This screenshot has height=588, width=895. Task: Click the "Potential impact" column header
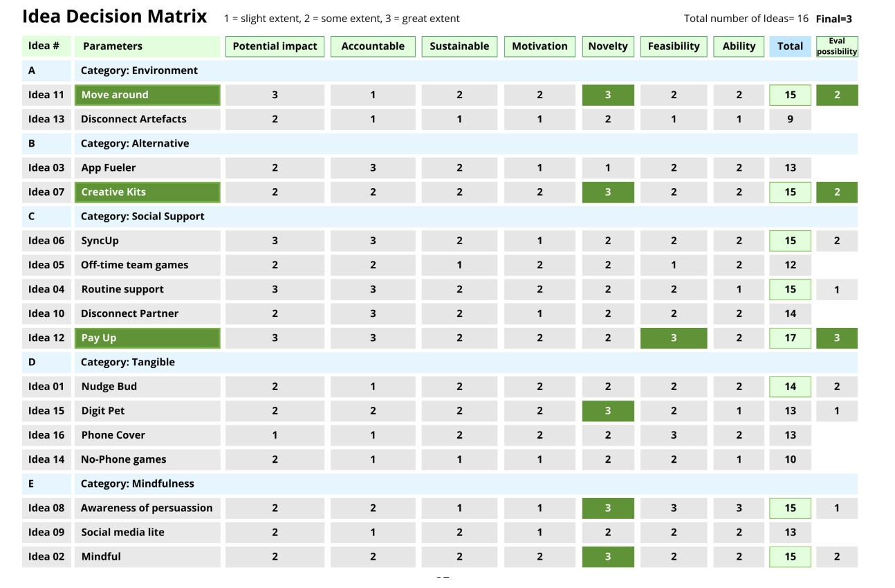[275, 46]
